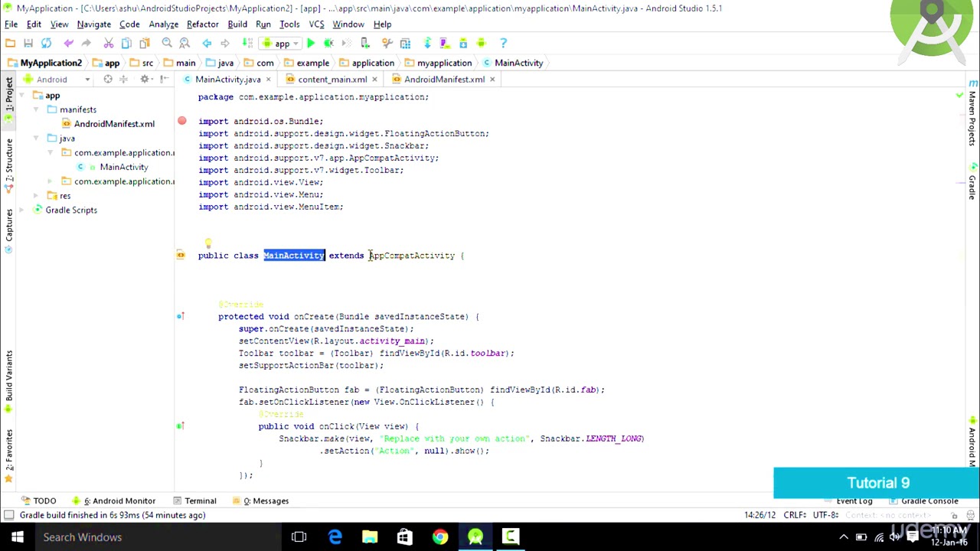Click the Find magnifier icon

(x=167, y=44)
